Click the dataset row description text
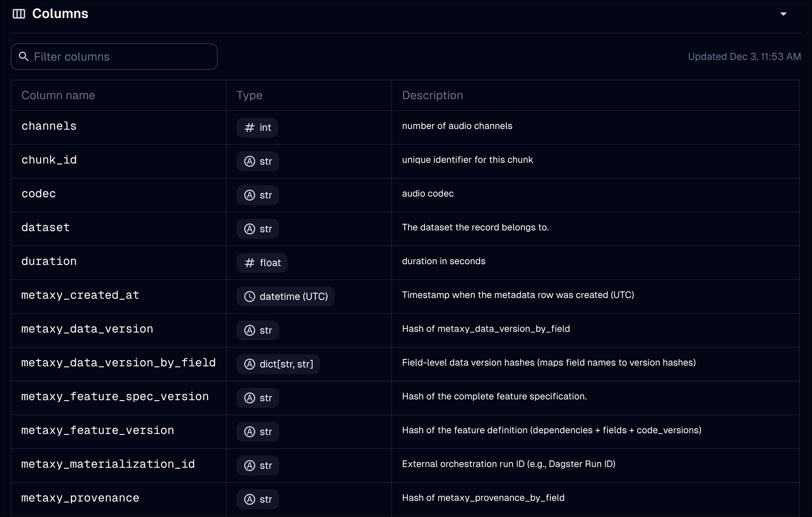The height and width of the screenshot is (517, 812). [x=475, y=227]
